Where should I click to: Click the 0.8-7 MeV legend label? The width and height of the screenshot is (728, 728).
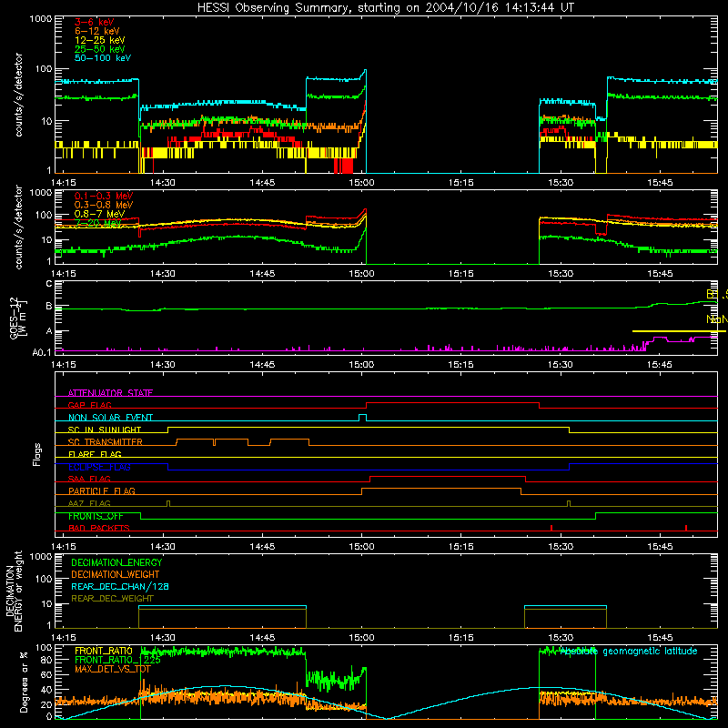click(99, 214)
